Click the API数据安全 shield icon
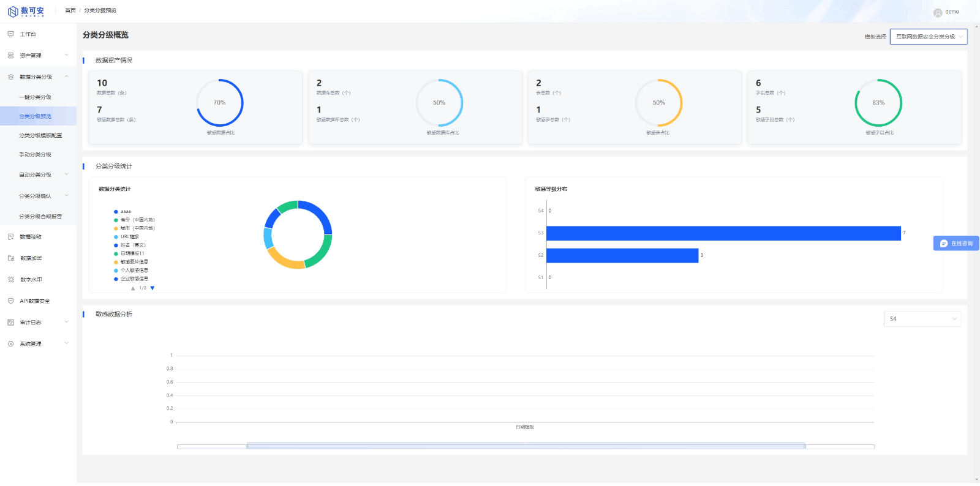The height and width of the screenshot is (486, 980). (10, 301)
